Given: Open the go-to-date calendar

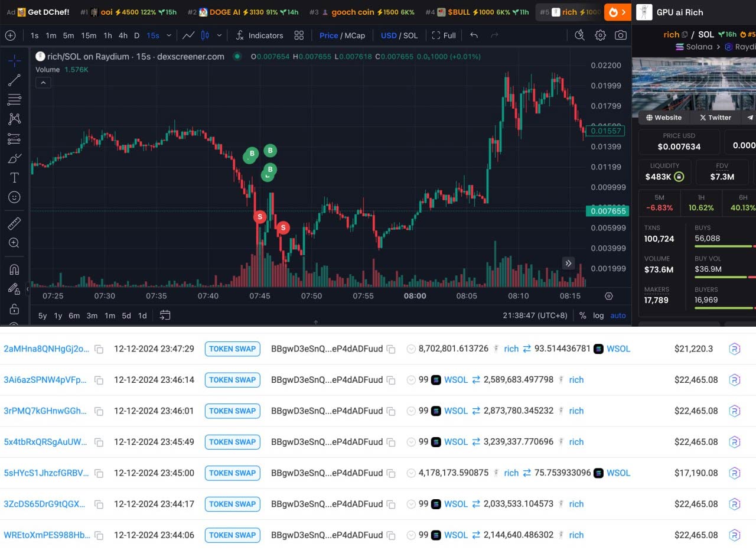Looking at the screenshot, I should tap(165, 315).
